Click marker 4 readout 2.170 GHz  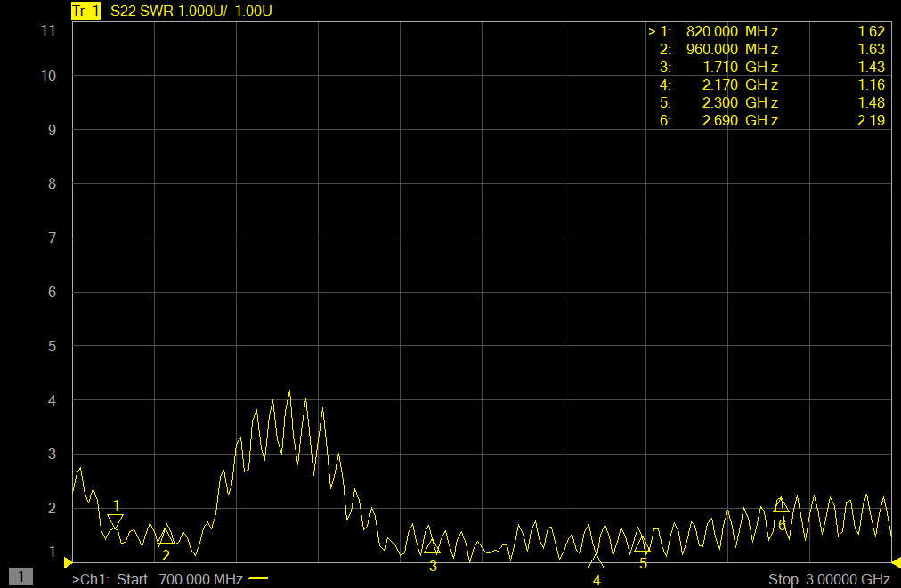pos(740,85)
